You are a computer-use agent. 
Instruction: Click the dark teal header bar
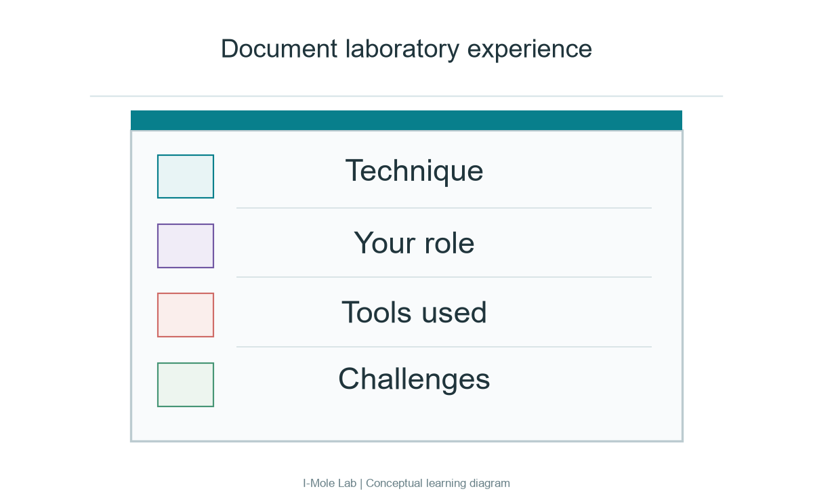[406, 120]
